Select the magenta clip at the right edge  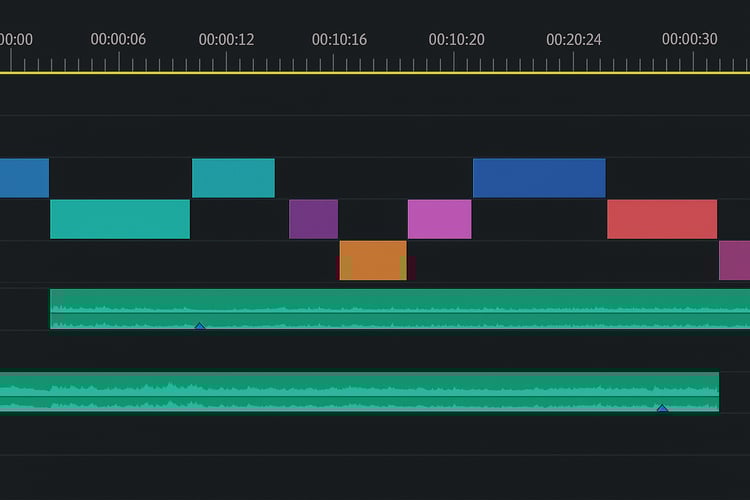(735, 260)
